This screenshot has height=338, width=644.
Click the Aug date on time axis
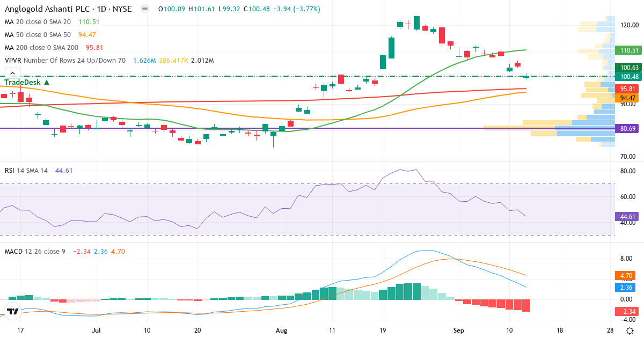[282, 330]
